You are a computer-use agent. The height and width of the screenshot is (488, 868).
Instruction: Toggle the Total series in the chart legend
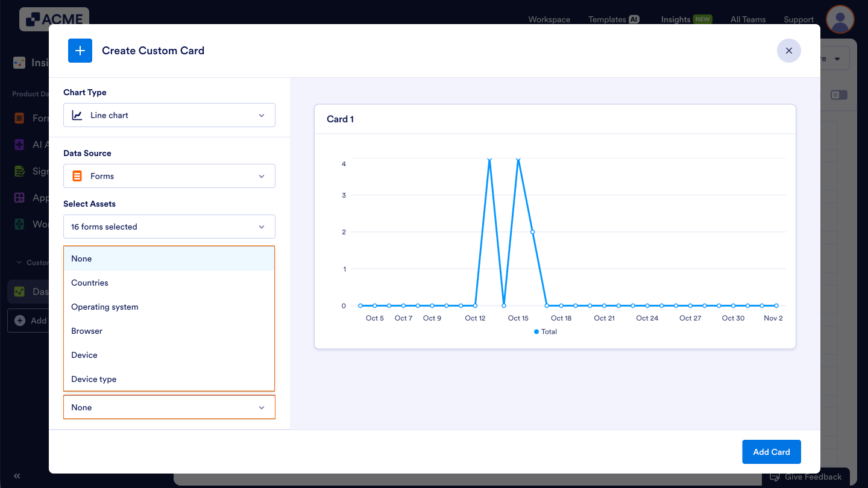point(545,331)
